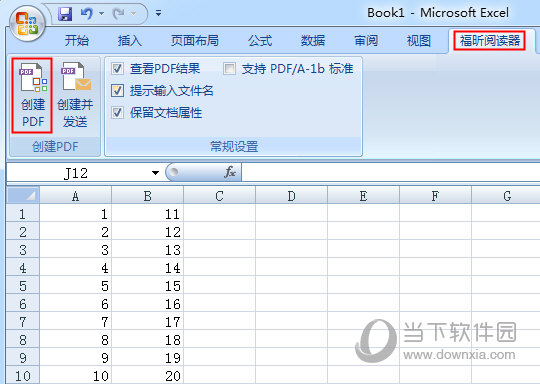
Task: Click empty cell D4
Action: coord(291,268)
